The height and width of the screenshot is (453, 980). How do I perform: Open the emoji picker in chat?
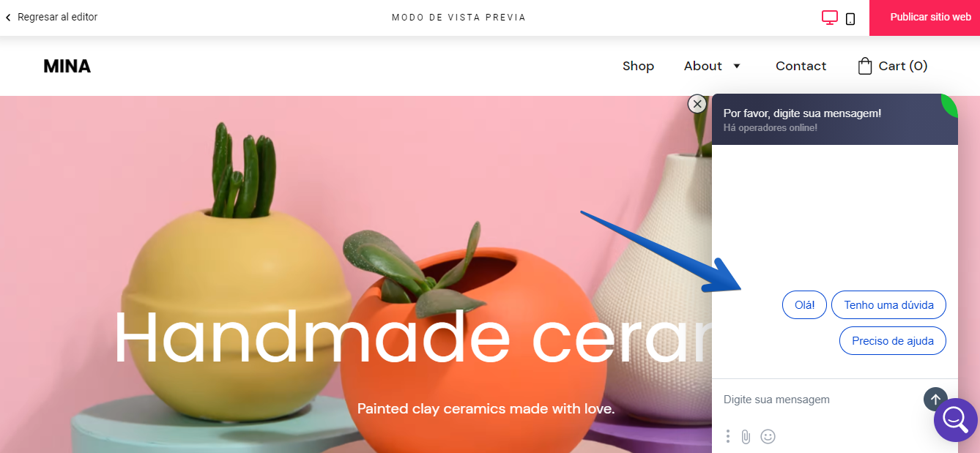pos(768,436)
